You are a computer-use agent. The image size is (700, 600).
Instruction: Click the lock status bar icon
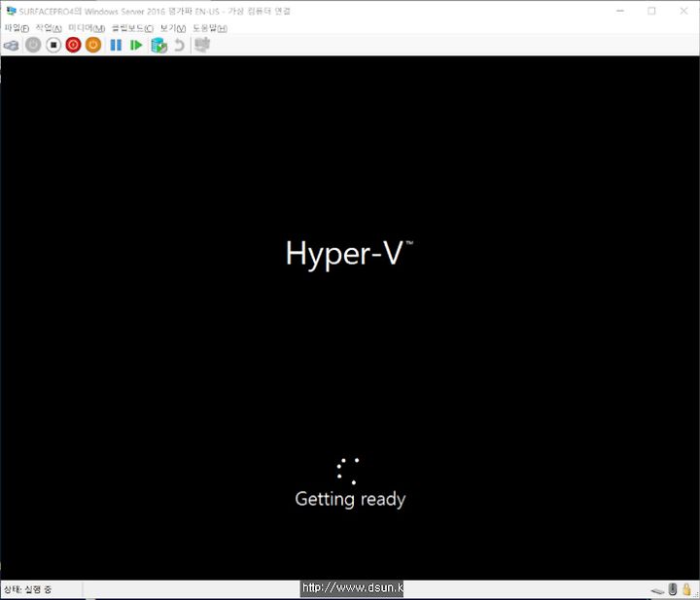pos(687,589)
